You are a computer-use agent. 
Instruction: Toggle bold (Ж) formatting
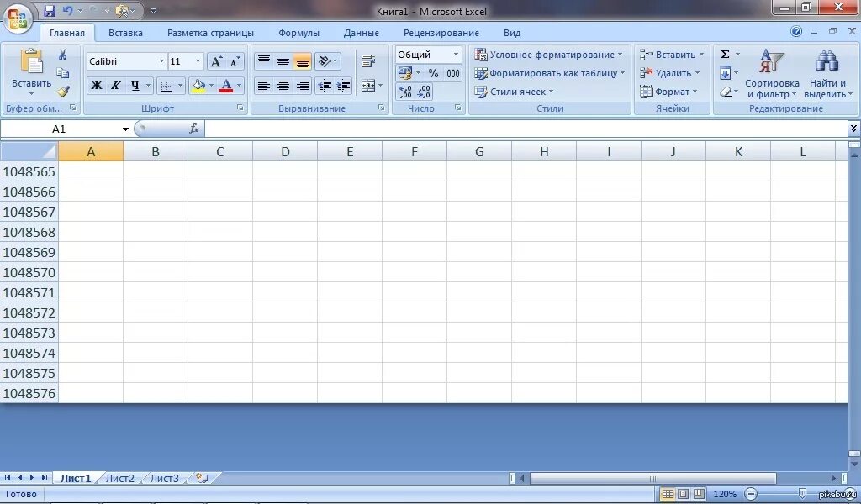tap(96, 85)
